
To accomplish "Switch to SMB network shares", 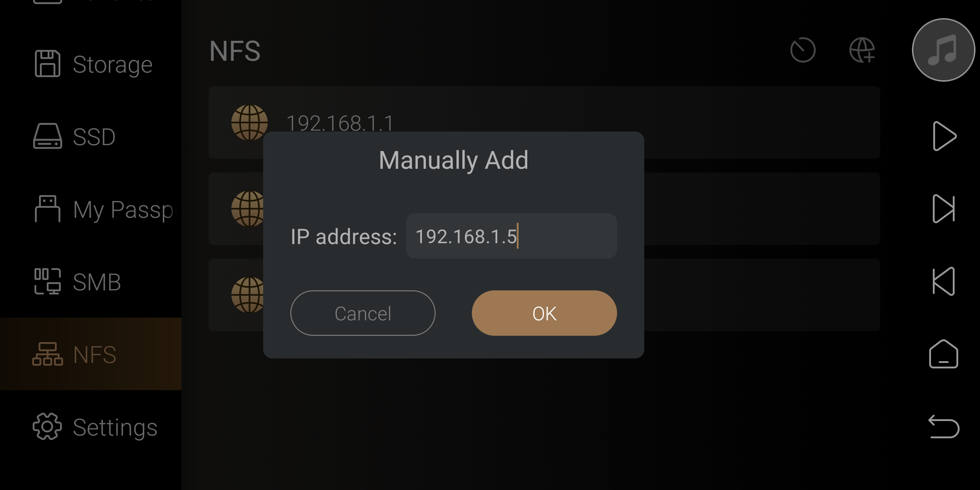I will (x=91, y=282).
